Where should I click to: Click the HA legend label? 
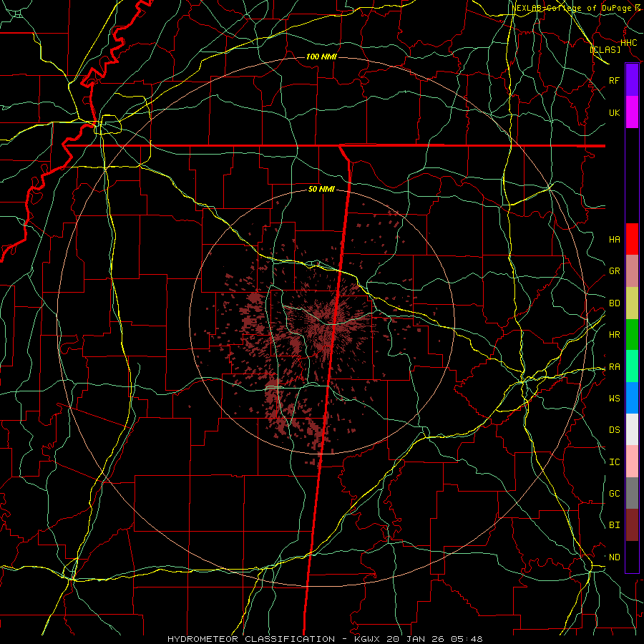point(614,240)
